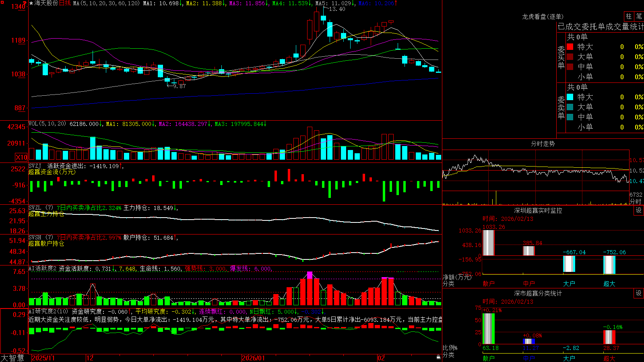The width and height of the screenshot is (644, 362).
Task: Jump to 2026/01 on the timeline
Action: point(254,358)
